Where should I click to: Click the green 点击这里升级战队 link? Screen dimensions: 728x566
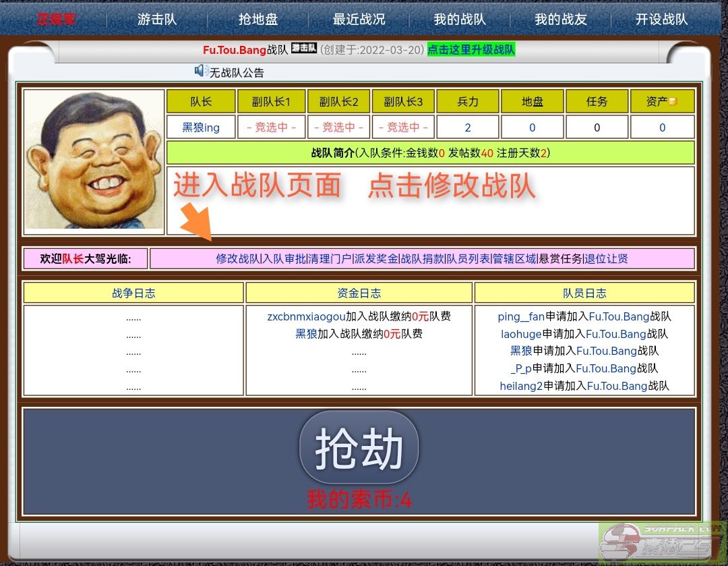471,50
